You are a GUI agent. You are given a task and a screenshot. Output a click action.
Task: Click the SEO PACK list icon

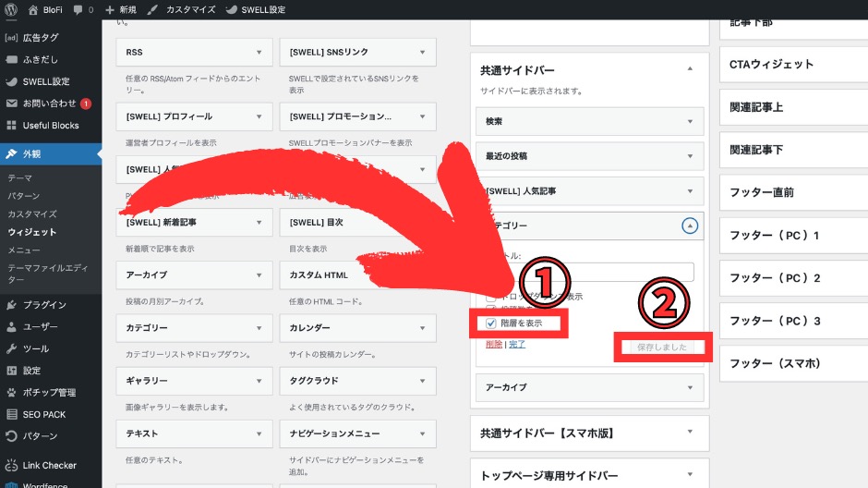(x=11, y=414)
